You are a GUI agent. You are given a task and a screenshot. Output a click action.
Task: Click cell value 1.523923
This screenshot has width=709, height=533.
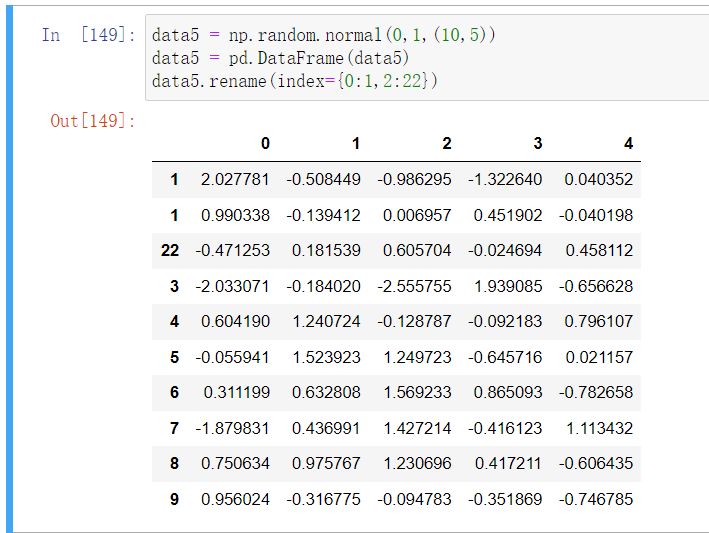pyautogui.click(x=326, y=357)
